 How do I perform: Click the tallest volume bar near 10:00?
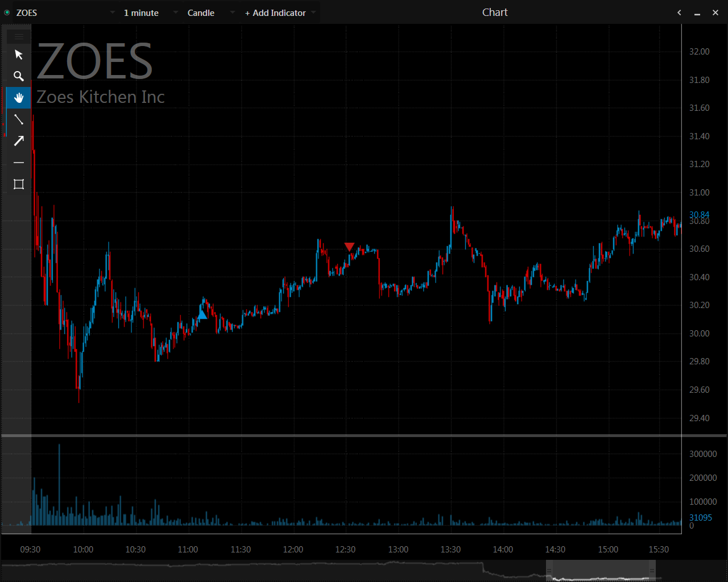tap(59, 484)
